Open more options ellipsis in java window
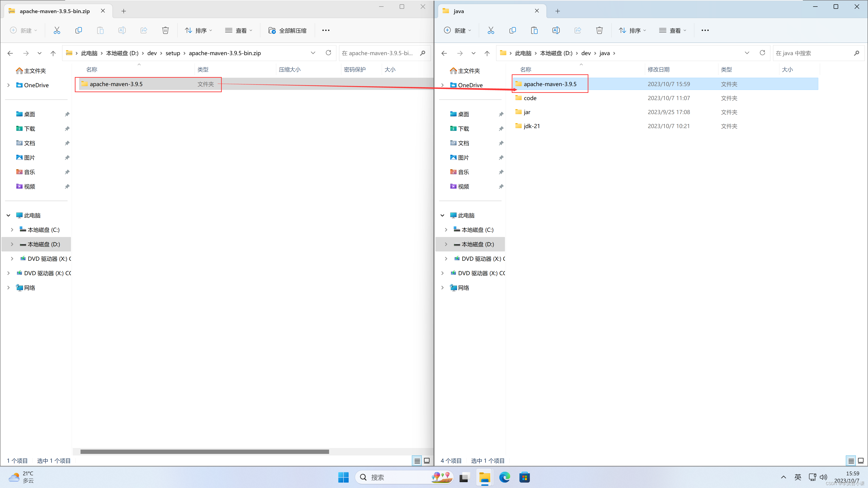The width and height of the screenshot is (868, 488). (705, 30)
